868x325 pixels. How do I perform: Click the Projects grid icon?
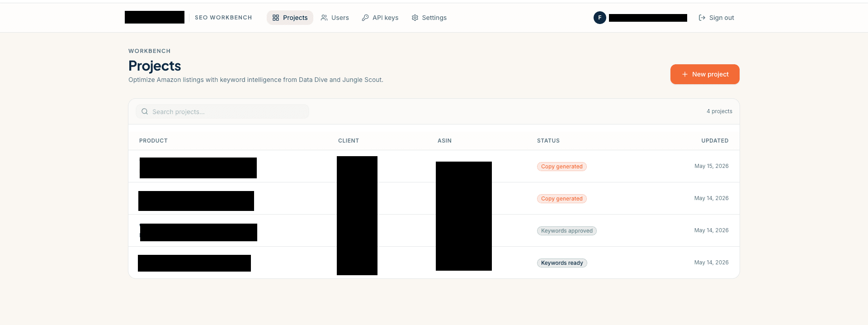(276, 18)
